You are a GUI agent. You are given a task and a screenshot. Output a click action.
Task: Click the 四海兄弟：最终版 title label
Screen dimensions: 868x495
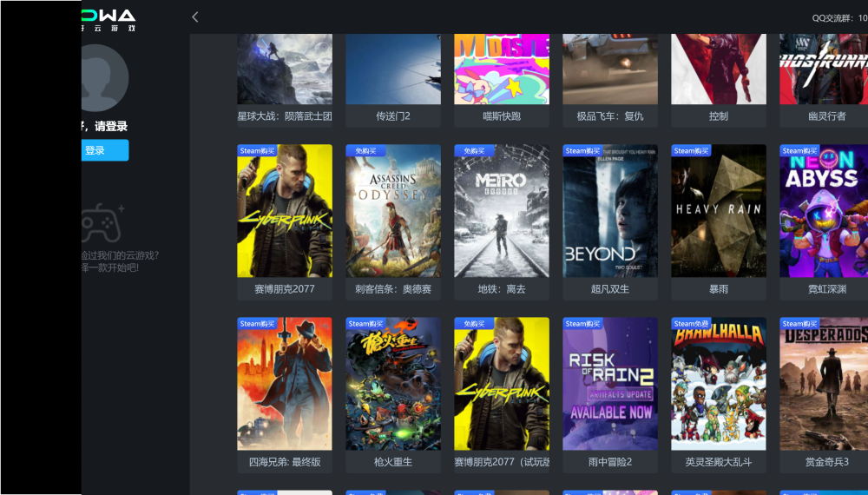[285, 462]
